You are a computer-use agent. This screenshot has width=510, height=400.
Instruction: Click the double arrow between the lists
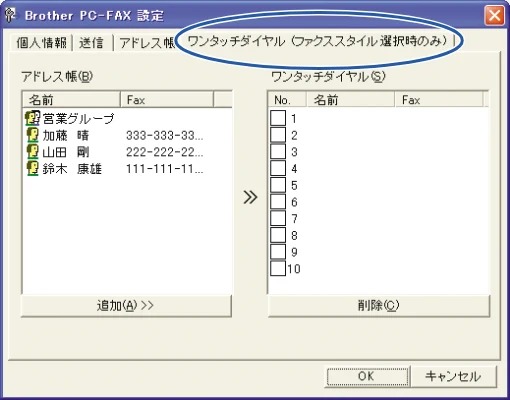pyautogui.click(x=250, y=197)
